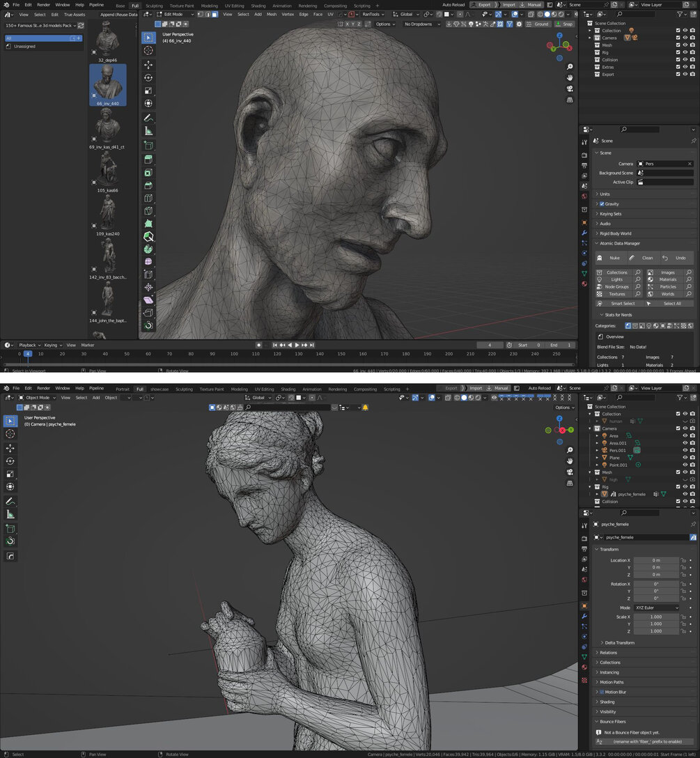Select the Move tool in upper toolbar
Viewport: 700px width, 758px height.
[148, 64]
